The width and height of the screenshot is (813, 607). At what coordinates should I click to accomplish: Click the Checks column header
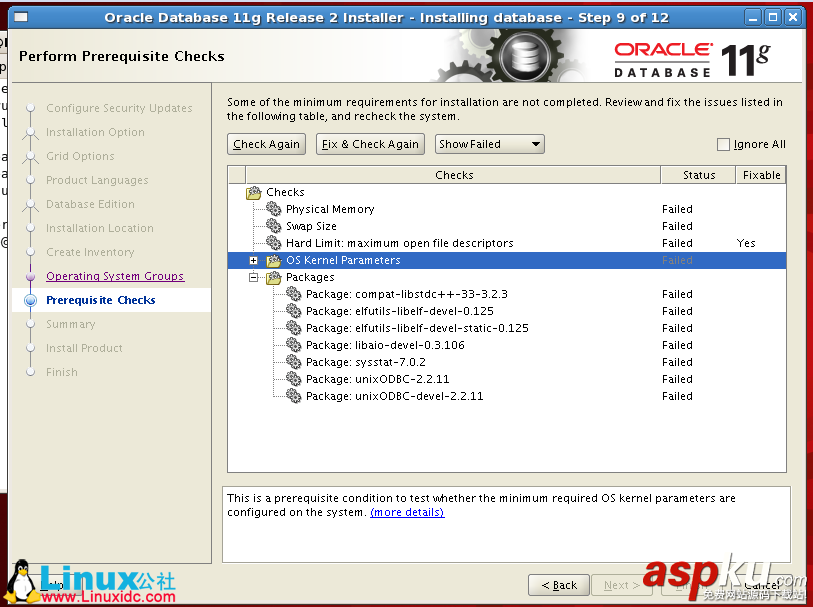454,175
